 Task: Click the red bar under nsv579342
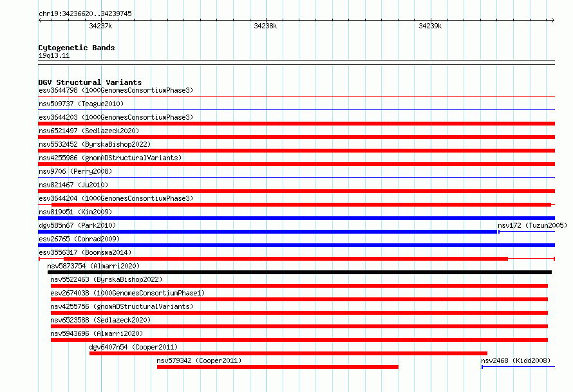(x=277, y=367)
